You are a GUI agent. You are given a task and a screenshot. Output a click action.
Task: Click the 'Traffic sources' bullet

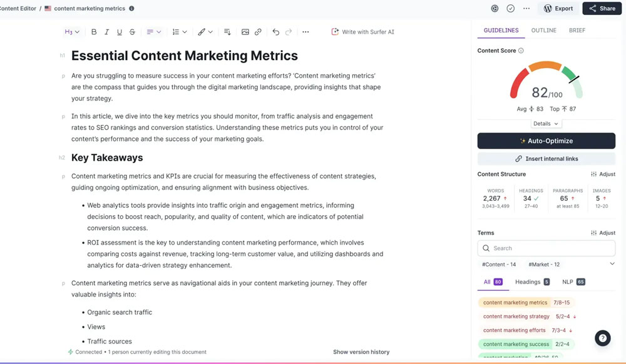[110, 341]
